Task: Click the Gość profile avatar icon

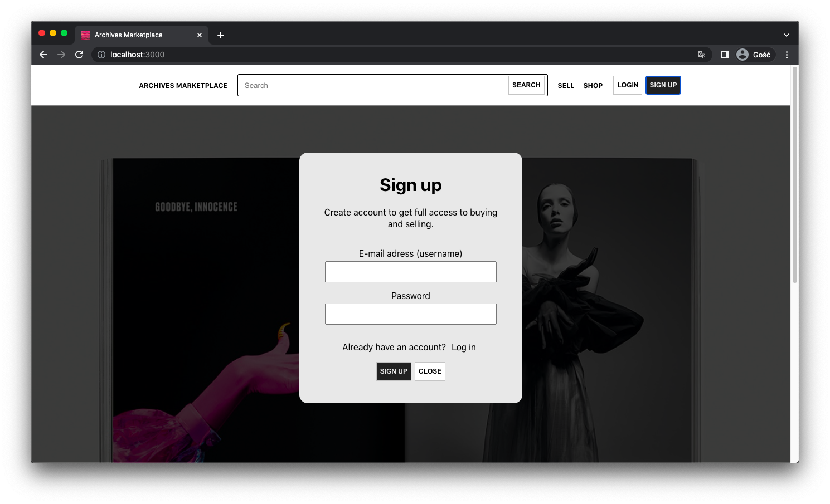Action: click(x=742, y=55)
